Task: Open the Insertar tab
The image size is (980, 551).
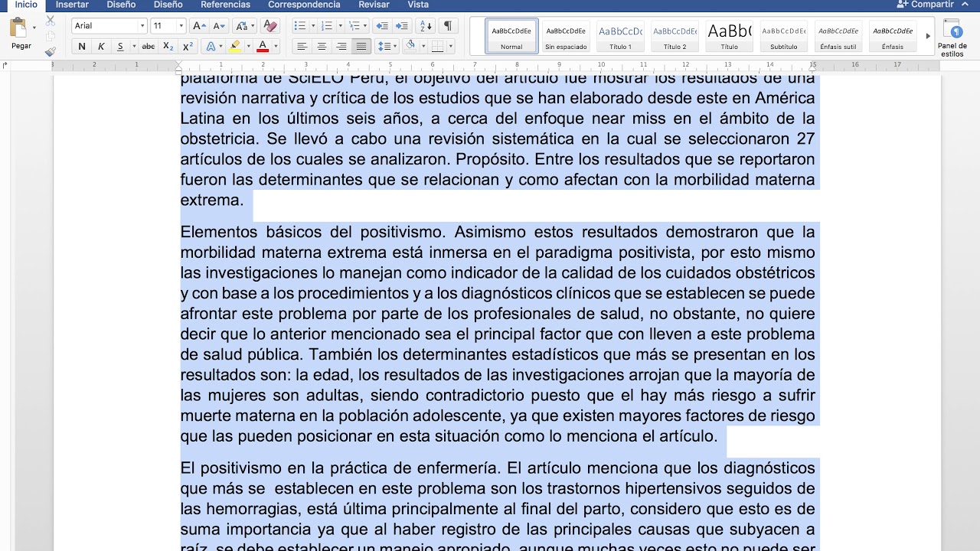Action: (72, 5)
